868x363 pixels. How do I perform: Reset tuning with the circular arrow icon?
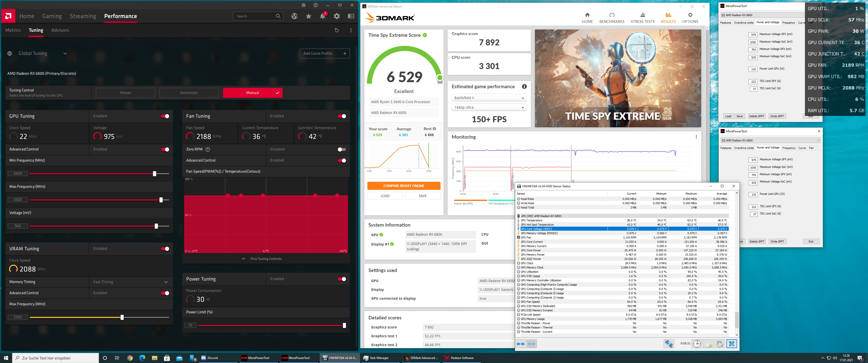click(x=336, y=30)
